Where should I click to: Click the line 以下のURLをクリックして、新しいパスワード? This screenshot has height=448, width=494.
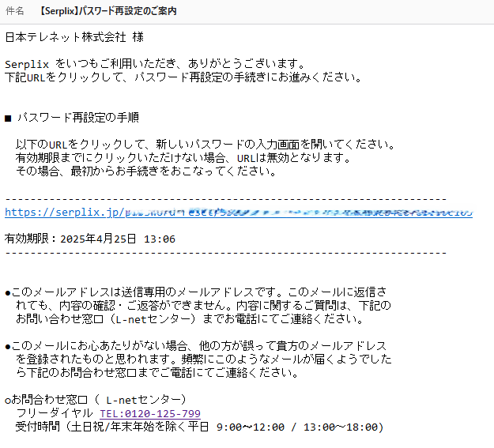tap(205, 145)
